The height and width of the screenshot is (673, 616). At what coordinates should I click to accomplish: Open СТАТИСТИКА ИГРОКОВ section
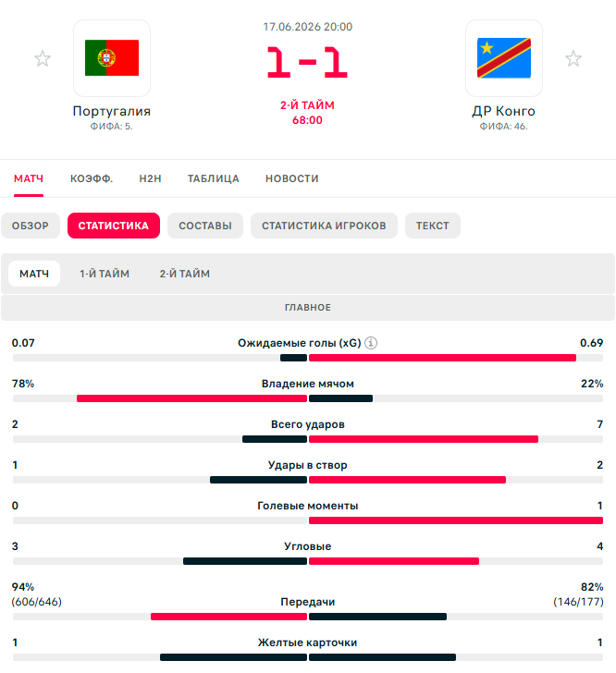(x=324, y=226)
